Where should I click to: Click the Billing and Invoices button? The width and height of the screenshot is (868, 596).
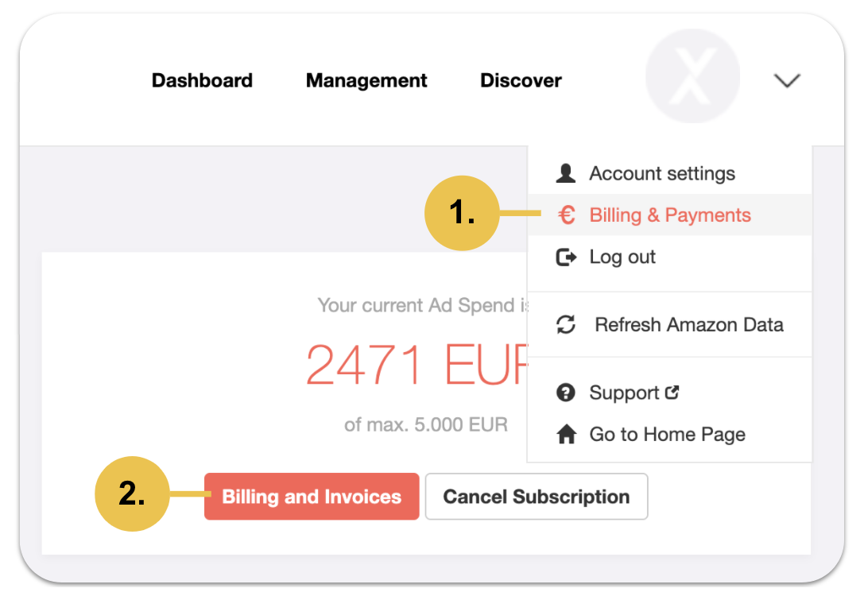(x=312, y=497)
